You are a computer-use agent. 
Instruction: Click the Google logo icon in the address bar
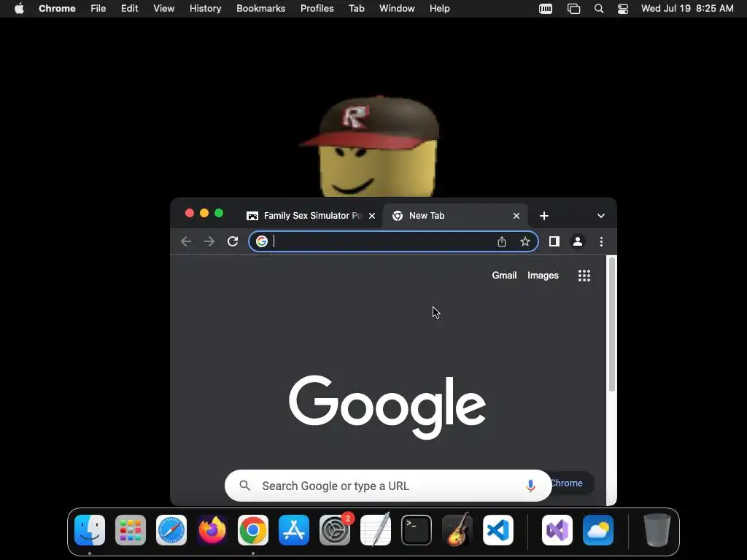click(262, 241)
